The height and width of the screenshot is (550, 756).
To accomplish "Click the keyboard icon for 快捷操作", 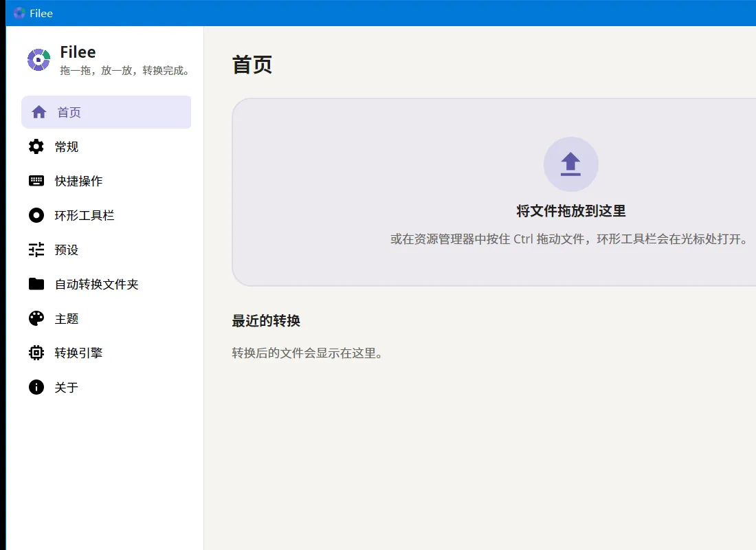I will click(x=36, y=181).
